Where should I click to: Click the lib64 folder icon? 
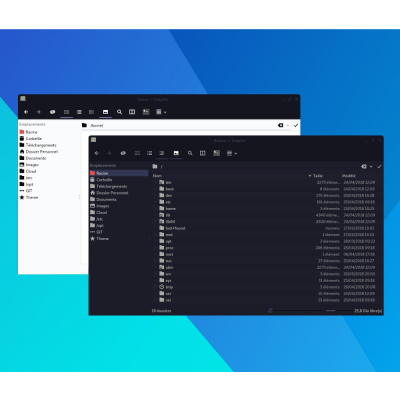(x=162, y=221)
